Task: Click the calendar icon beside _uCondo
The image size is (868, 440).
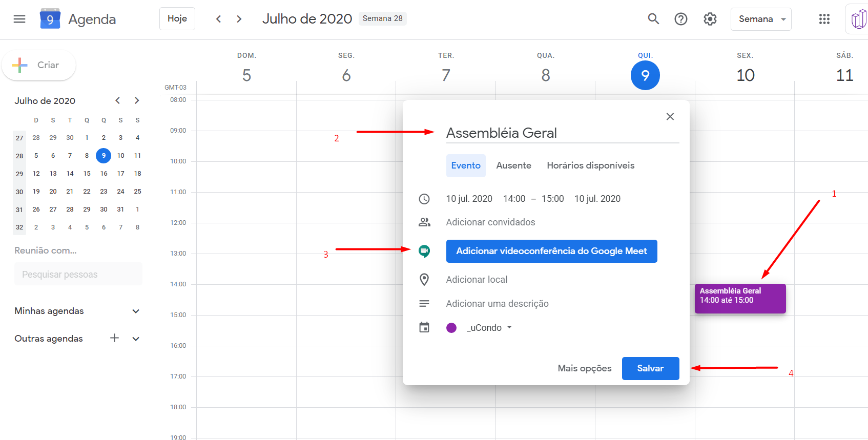Action: [424, 327]
